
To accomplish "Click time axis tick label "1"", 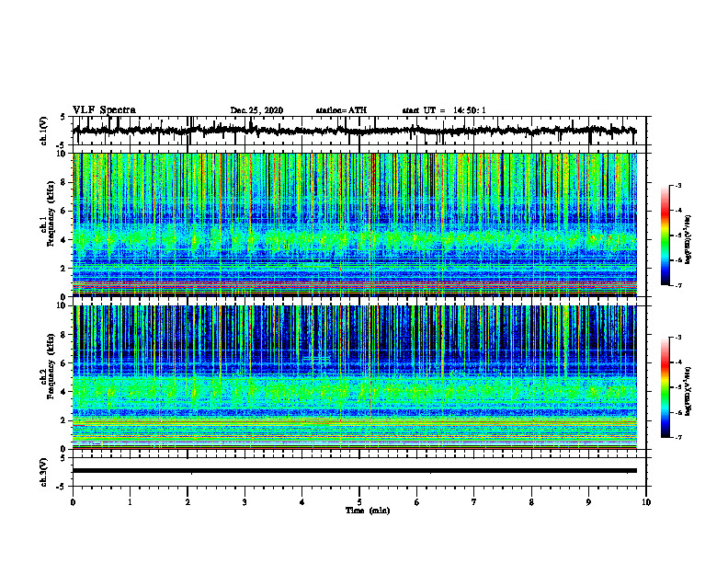I will click(130, 502).
